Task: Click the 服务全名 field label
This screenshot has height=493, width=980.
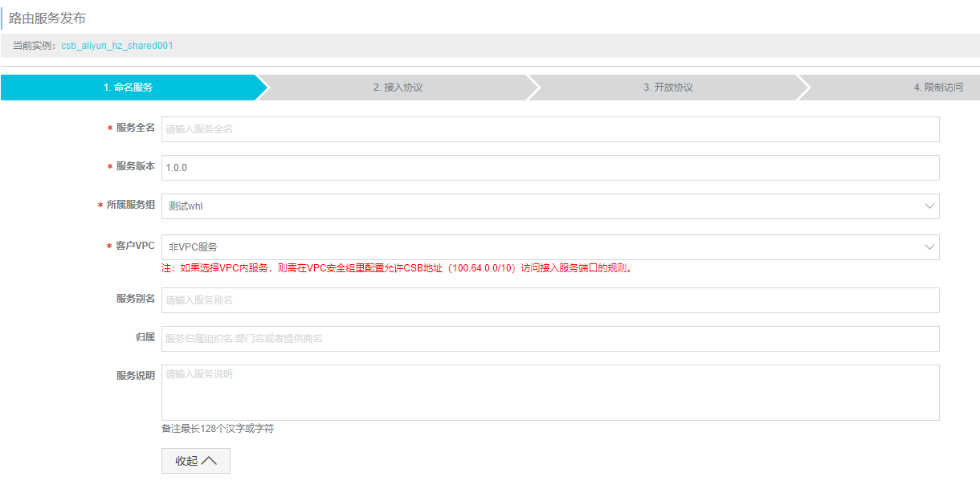Action: coord(135,128)
